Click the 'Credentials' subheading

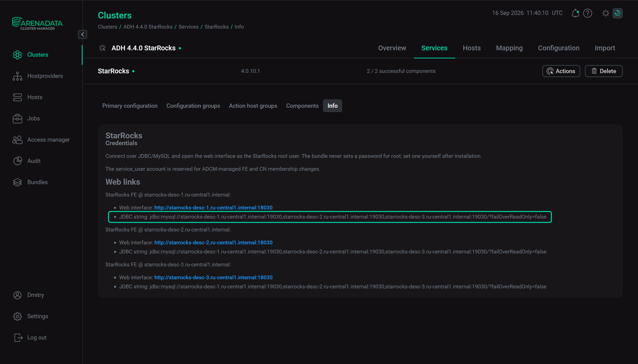tap(121, 143)
